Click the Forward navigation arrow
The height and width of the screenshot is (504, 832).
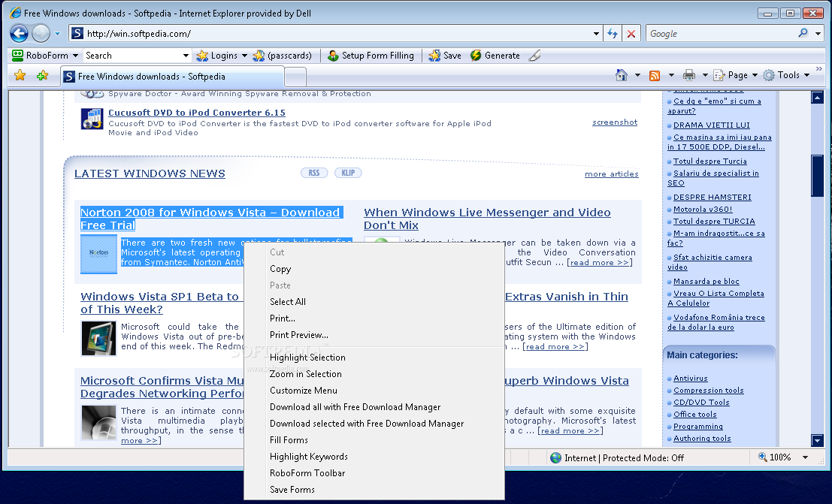click(41, 33)
